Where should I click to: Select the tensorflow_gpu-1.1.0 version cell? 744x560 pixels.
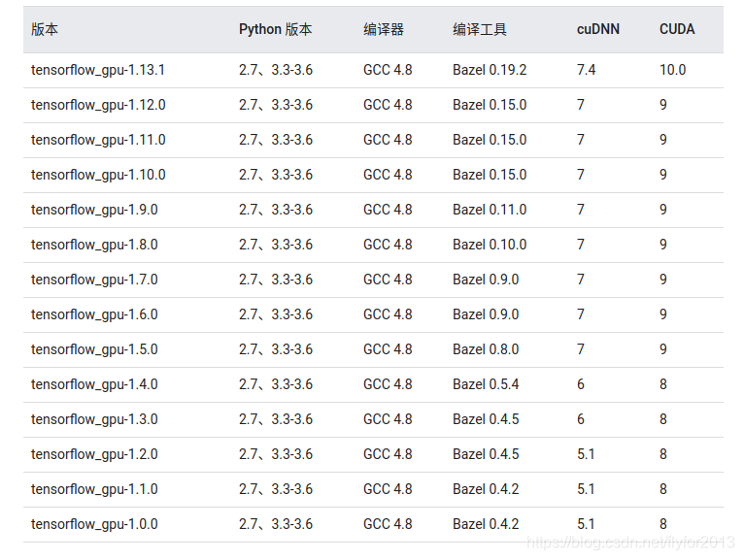94,489
